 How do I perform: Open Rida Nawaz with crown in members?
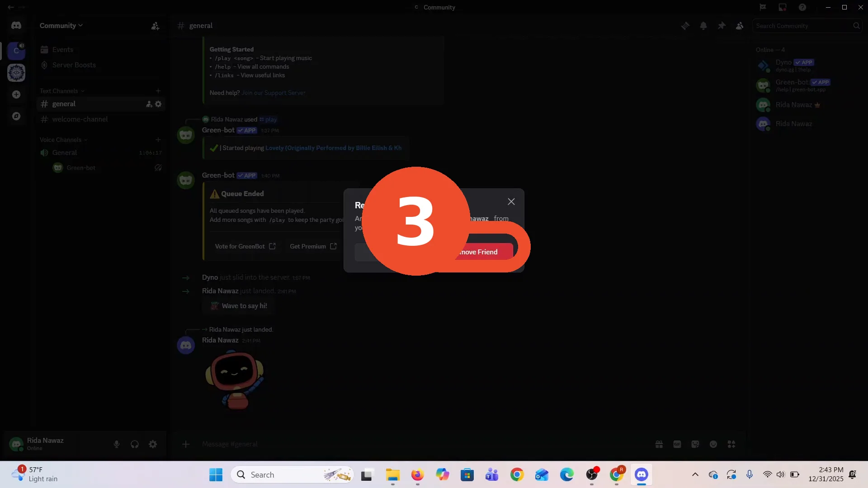point(807,105)
